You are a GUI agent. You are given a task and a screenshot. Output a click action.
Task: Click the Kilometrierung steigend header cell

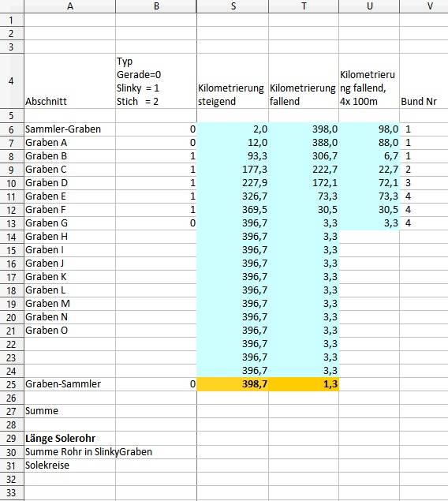[233, 81]
